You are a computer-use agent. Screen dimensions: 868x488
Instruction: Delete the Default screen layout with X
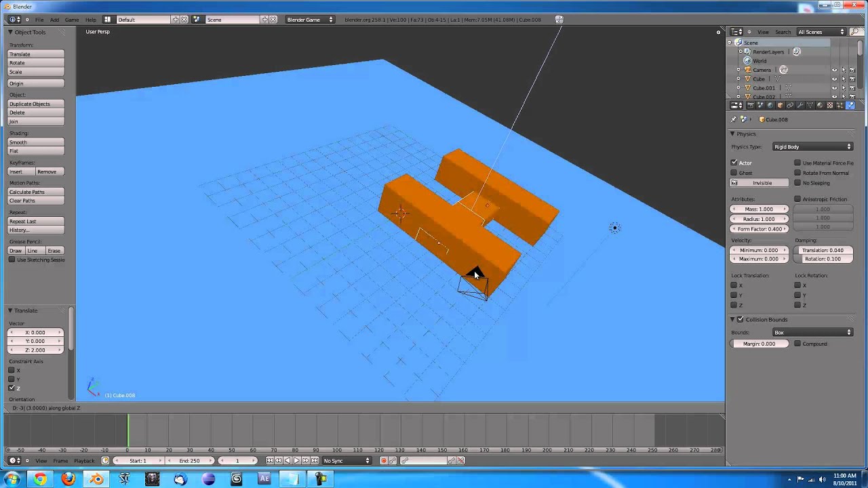(x=184, y=20)
